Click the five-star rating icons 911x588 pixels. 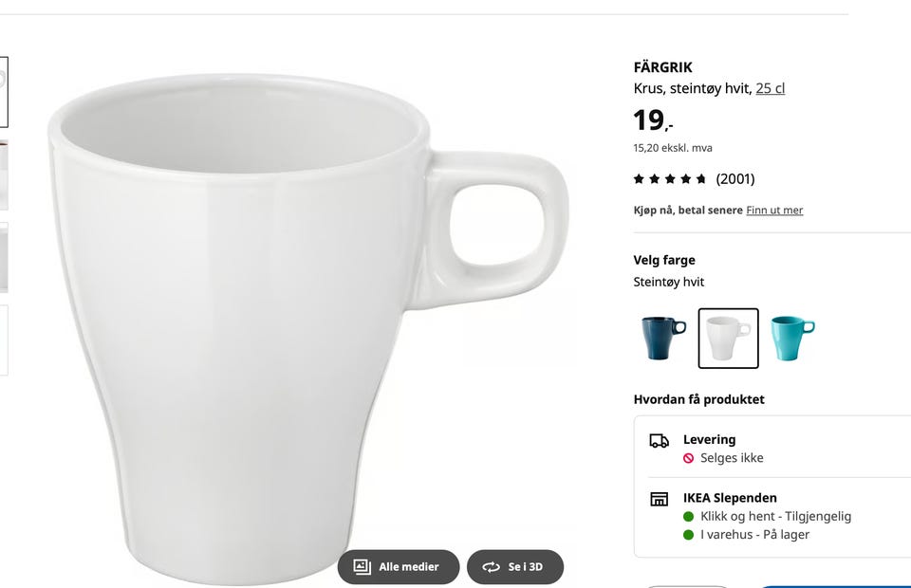click(670, 179)
